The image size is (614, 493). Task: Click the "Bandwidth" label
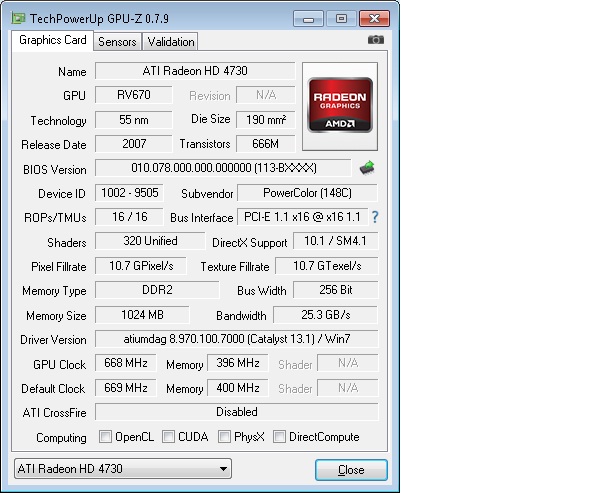click(241, 316)
